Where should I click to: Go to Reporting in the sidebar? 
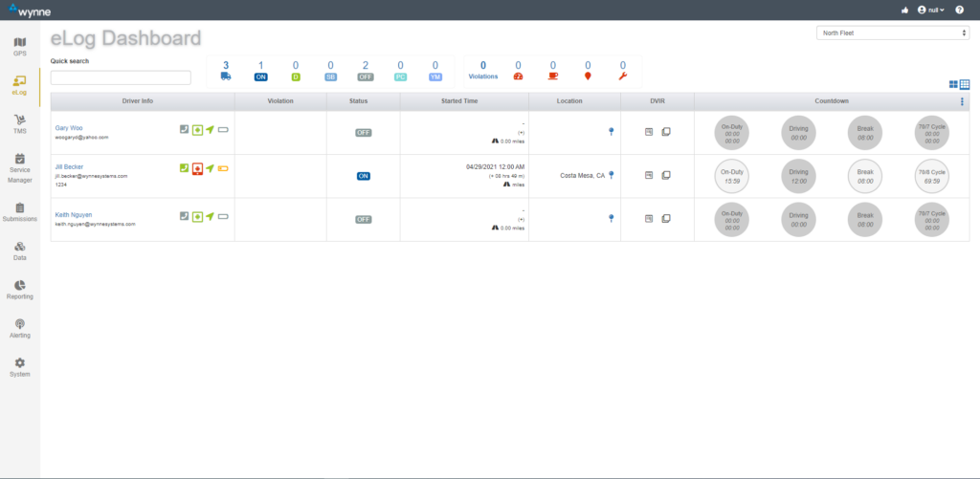[x=19, y=289]
